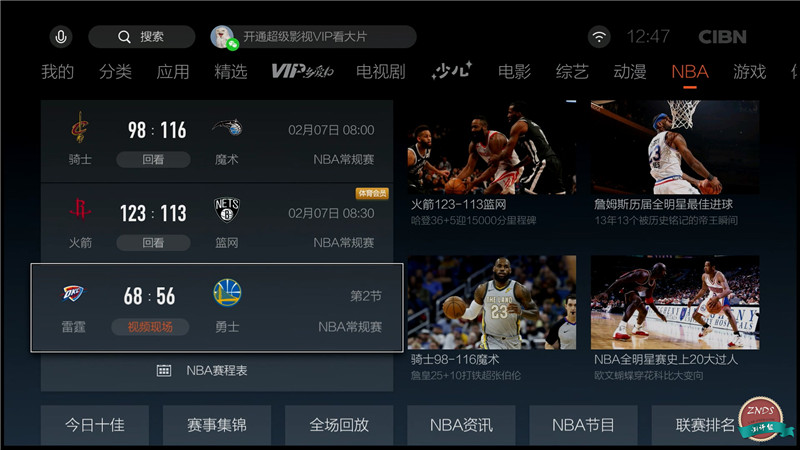800x450 pixels.
Task: Open the VIP影视 tab
Action: (x=302, y=71)
